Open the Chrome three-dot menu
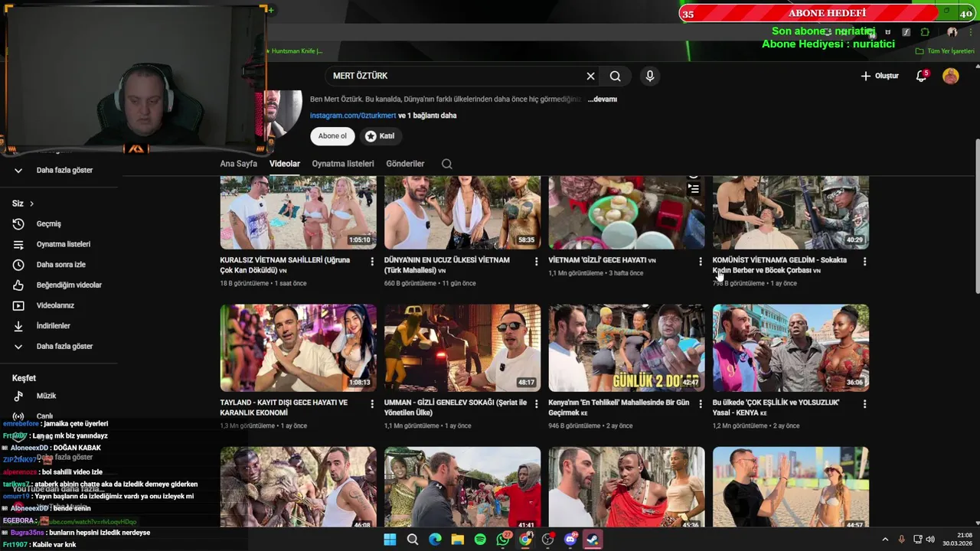The height and width of the screenshot is (551, 980). click(x=969, y=32)
